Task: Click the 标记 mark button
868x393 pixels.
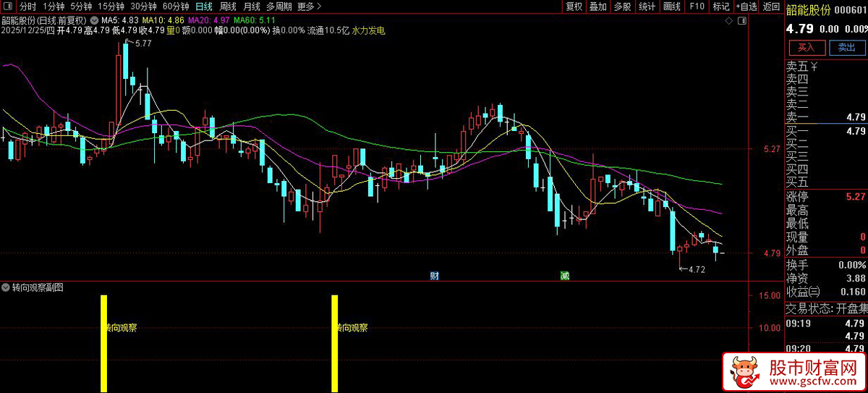Action: pyautogui.click(x=721, y=7)
